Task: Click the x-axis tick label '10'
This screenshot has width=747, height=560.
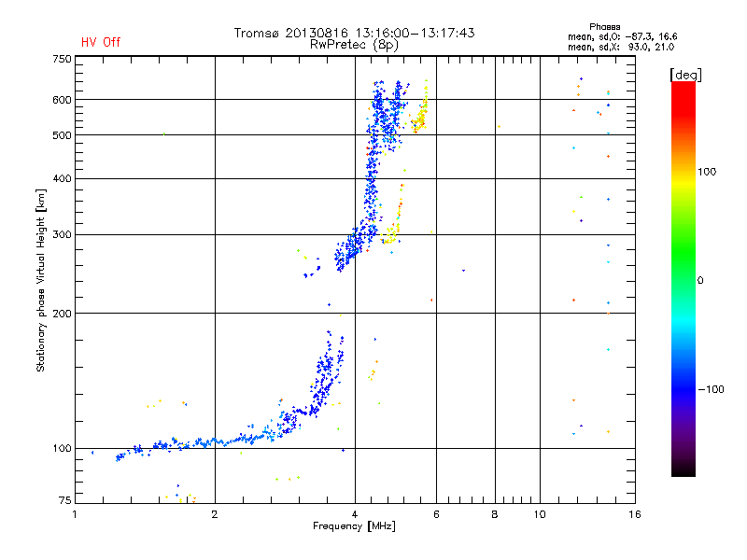Action: coord(540,514)
